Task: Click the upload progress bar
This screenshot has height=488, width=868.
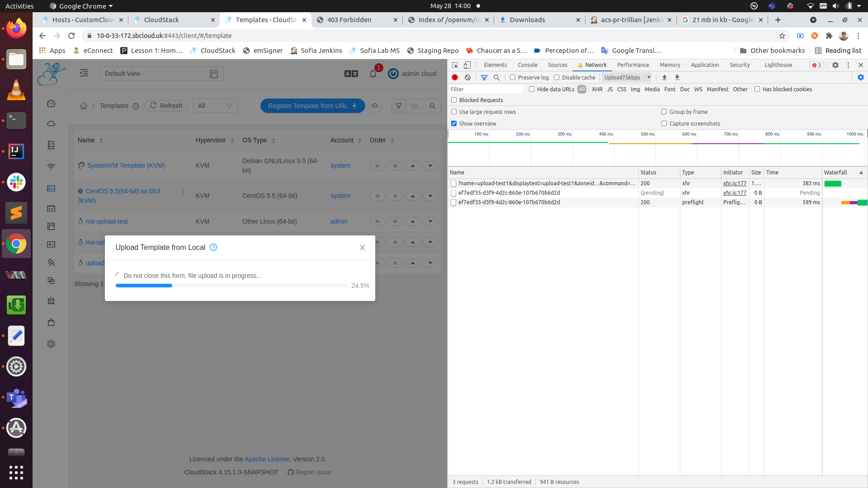Action: click(x=231, y=286)
